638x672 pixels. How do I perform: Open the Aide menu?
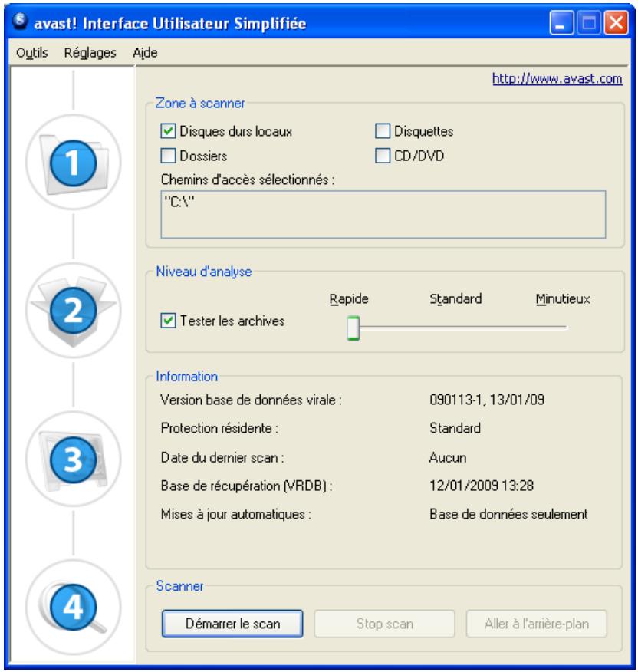[x=145, y=53]
